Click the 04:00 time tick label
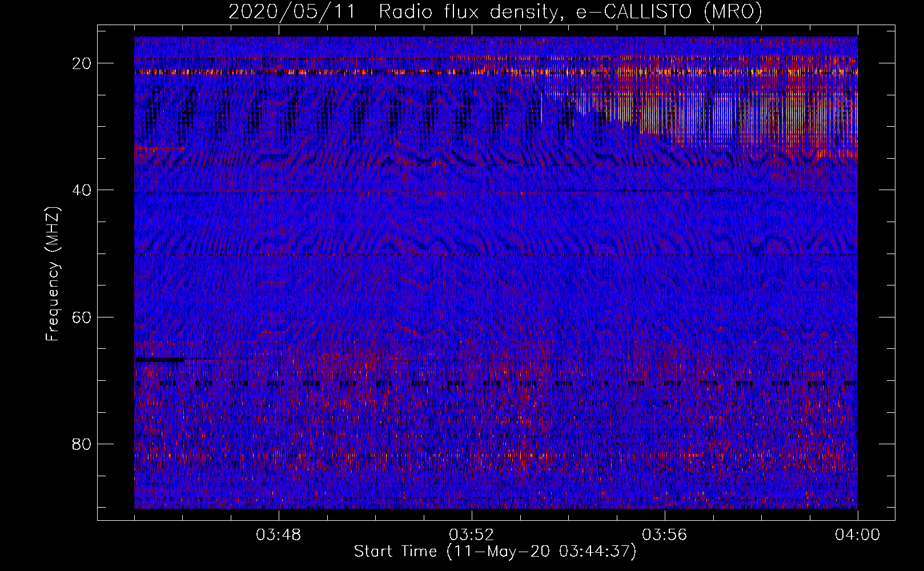 pyautogui.click(x=858, y=535)
